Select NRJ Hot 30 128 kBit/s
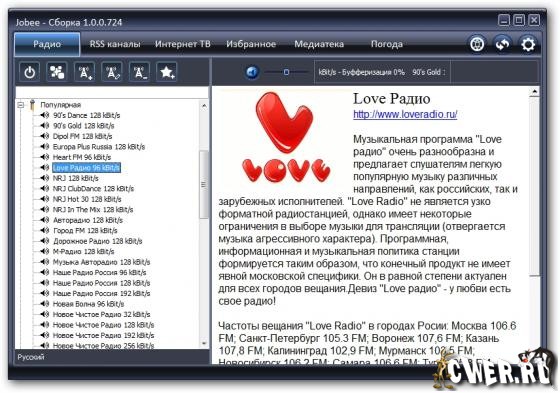Screen dimensions: 560x393 click(87, 199)
